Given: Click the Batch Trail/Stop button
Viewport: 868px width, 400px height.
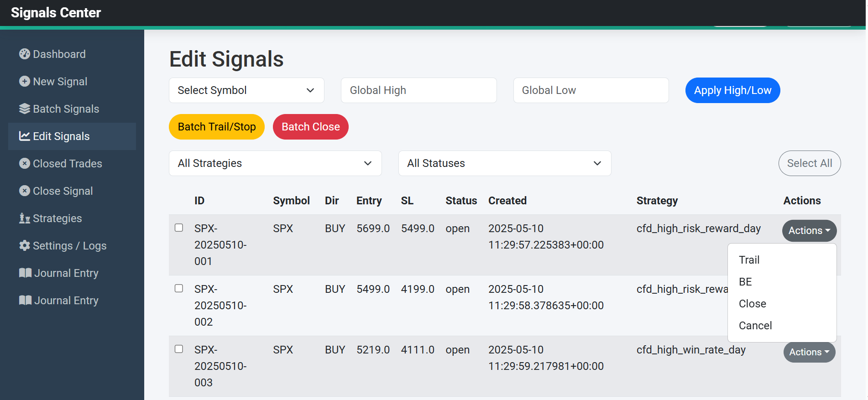Looking at the screenshot, I should coord(217,127).
